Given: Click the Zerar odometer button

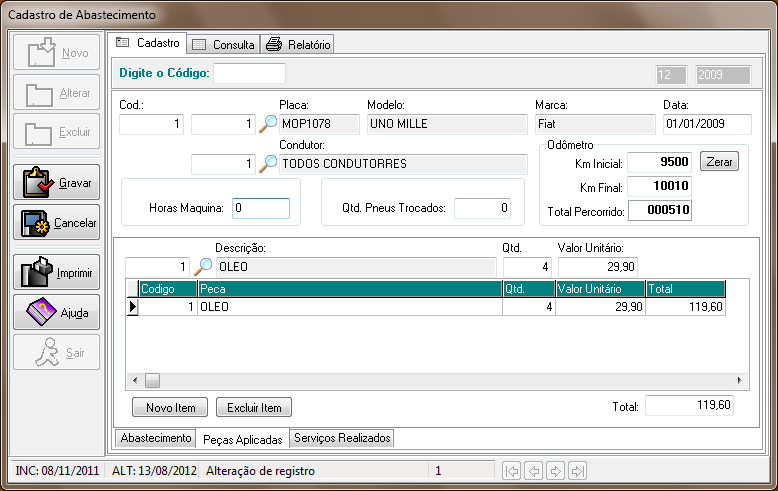Looking at the screenshot, I should click(719, 162).
